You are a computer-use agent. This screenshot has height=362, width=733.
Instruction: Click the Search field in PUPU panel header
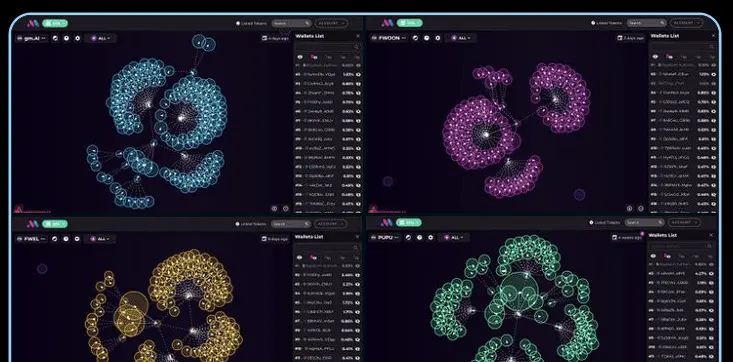tap(645, 223)
